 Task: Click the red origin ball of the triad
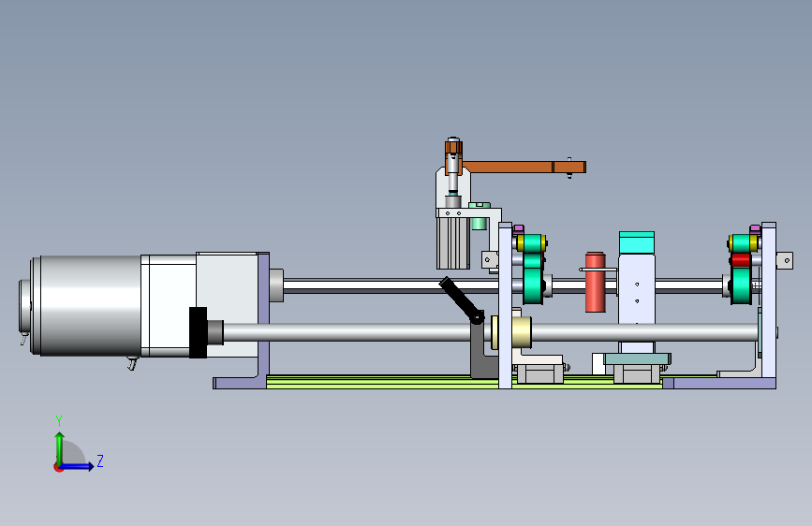(x=58, y=467)
